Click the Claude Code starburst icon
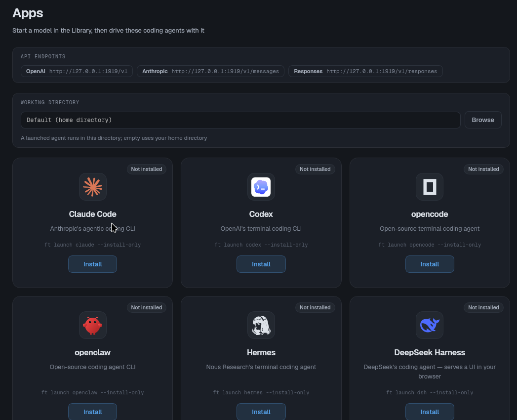The width and height of the screenshot is (517, 420). pos(93,187)
